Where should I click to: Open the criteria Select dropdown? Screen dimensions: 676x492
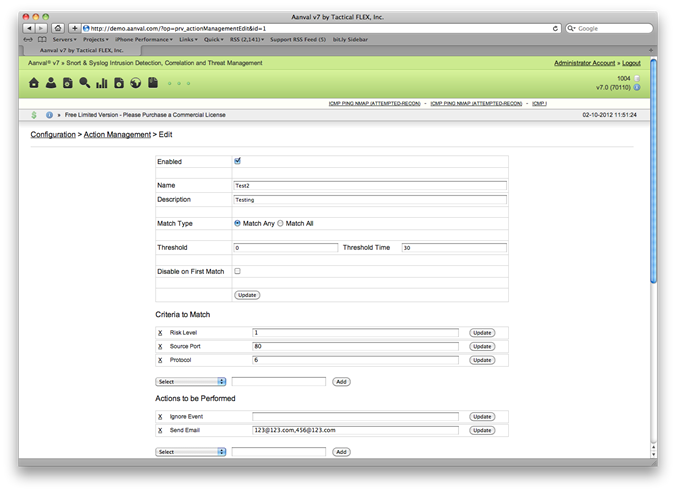191,381
